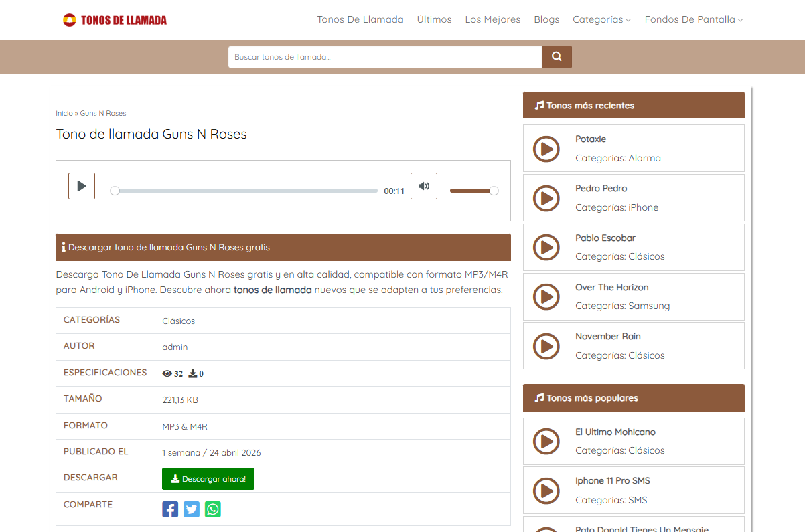Play the El Ultimo Mohicano ringtone preview
The image size is (805, 532).
pyautogui.click(x=546, y=441)
